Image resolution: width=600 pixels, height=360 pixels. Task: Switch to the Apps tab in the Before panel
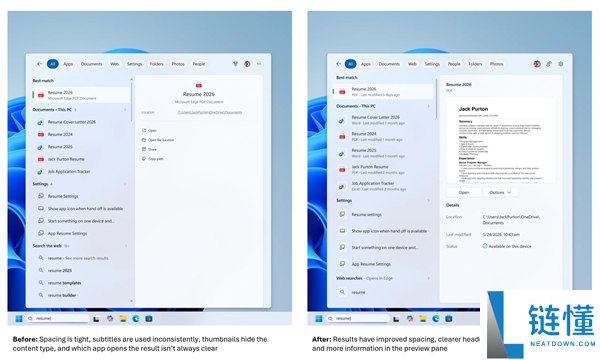(68, 64)
